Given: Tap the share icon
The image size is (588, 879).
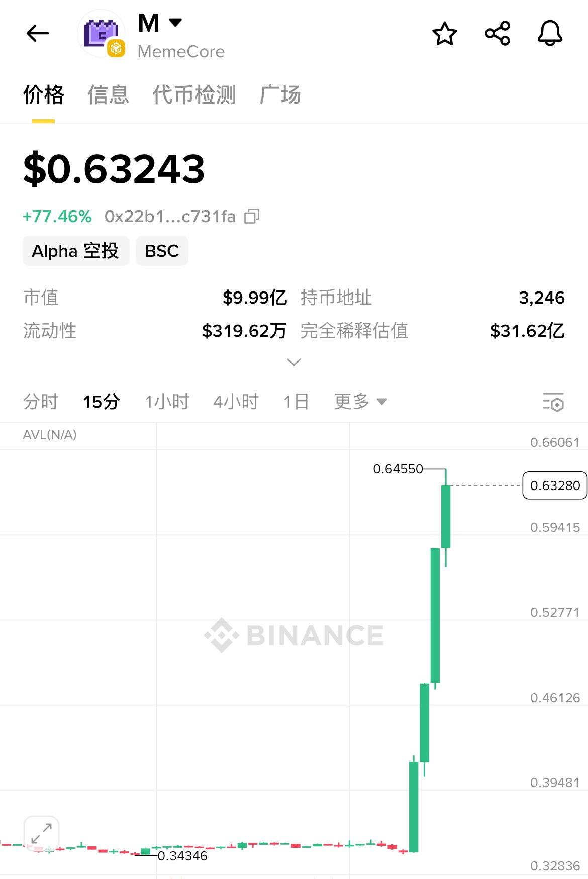Looking at the screenshot, I should pos(498,34).
